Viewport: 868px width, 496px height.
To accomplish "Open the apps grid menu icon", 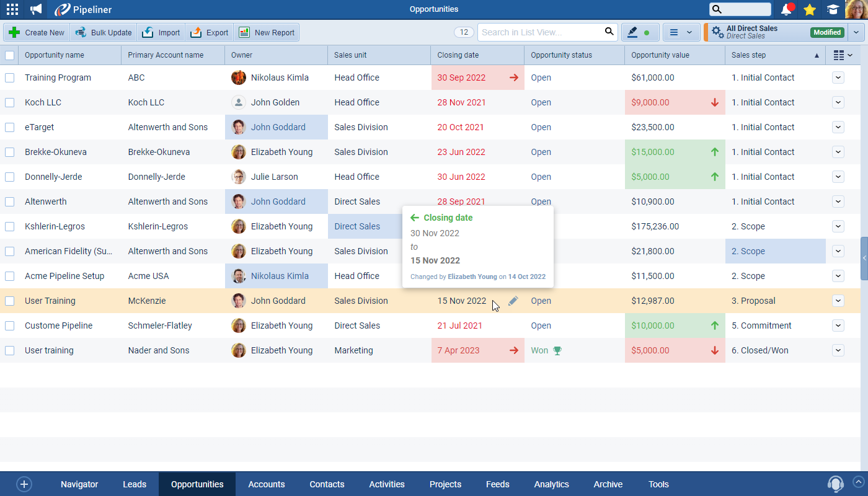I will click(12, 9).
